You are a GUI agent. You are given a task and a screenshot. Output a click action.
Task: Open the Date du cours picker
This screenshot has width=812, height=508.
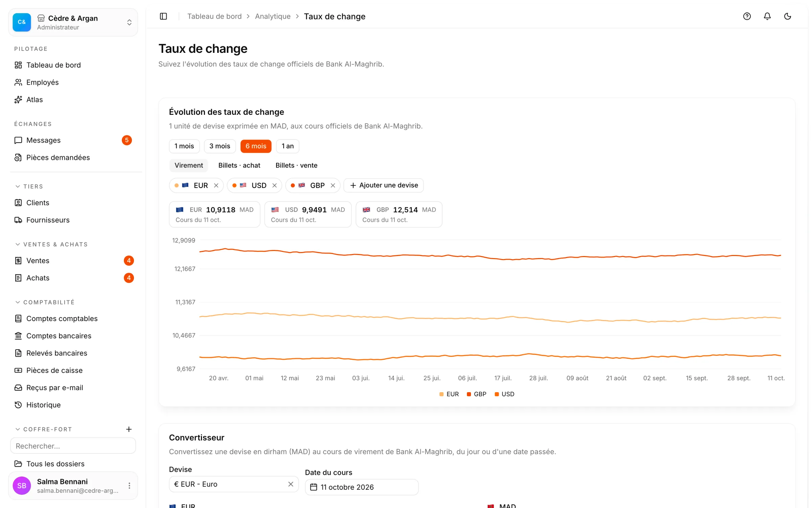tap(362, 487)
